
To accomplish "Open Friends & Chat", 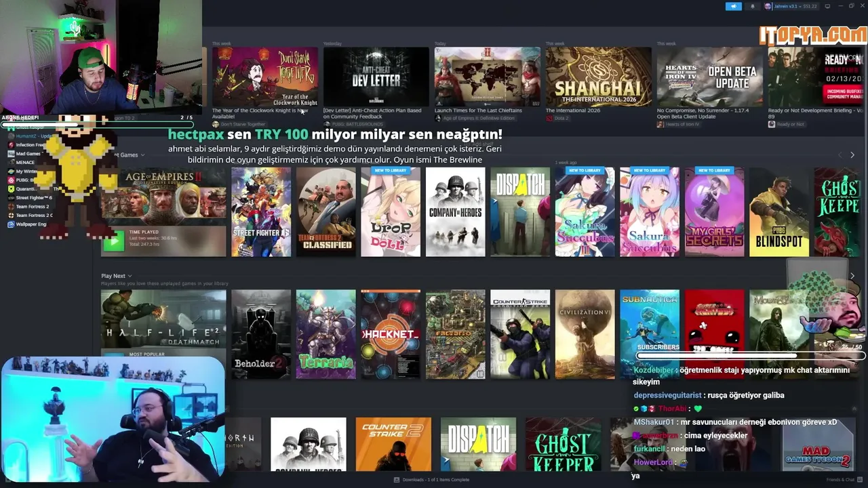I will coord(844,480).
